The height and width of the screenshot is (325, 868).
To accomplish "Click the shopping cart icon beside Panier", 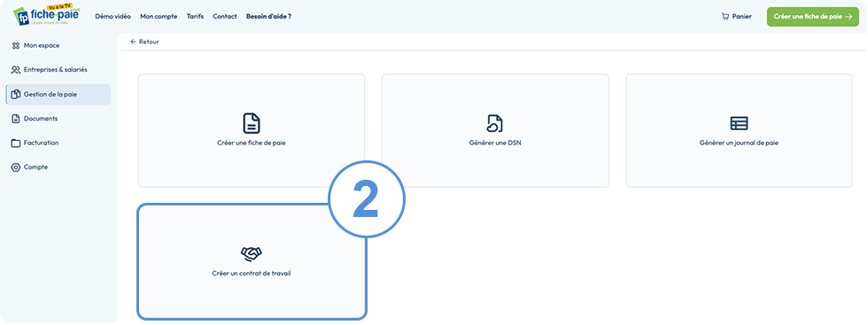I will click(725, 17).
